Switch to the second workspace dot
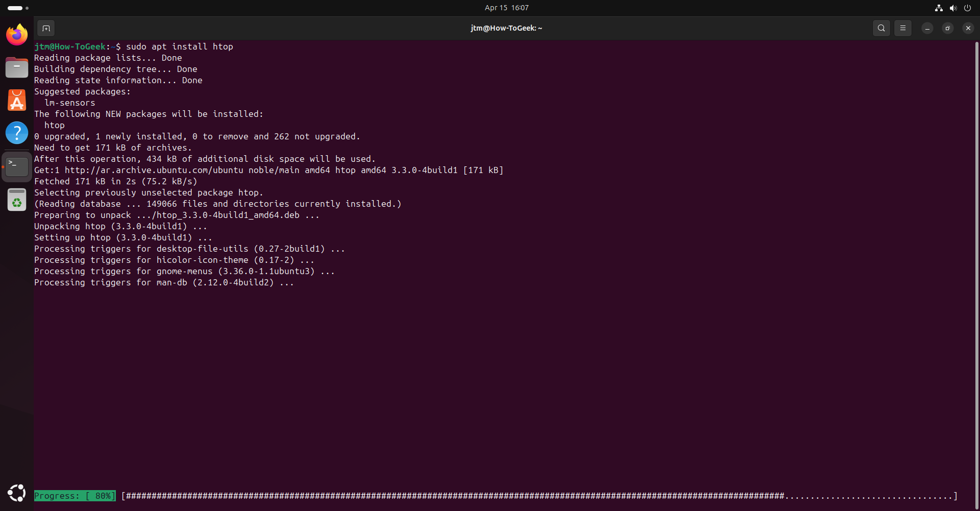This screenshot has height=511, width=980. (x=27, y=8)
